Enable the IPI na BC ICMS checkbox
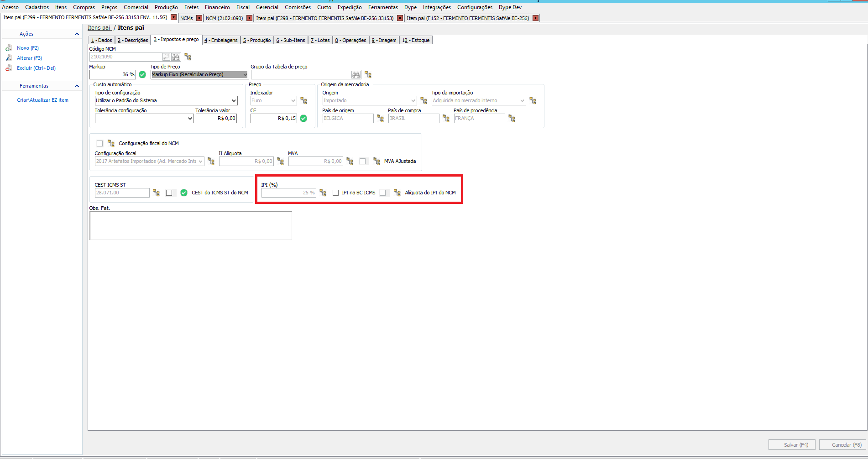This screenshot has height=459, width=868. [336, 193]
